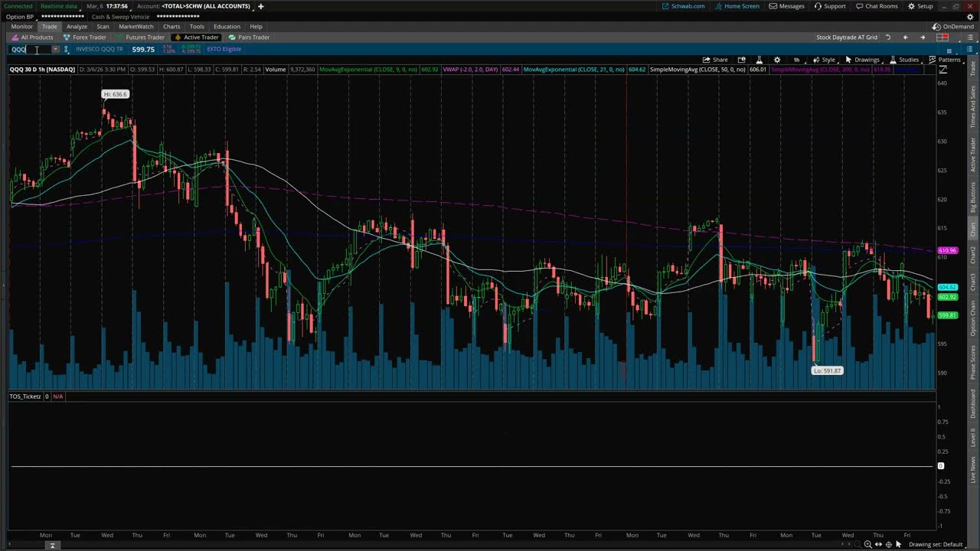
Task: Zoom in using the bottom magnifier icon
Action: click(x=868, y=544)
